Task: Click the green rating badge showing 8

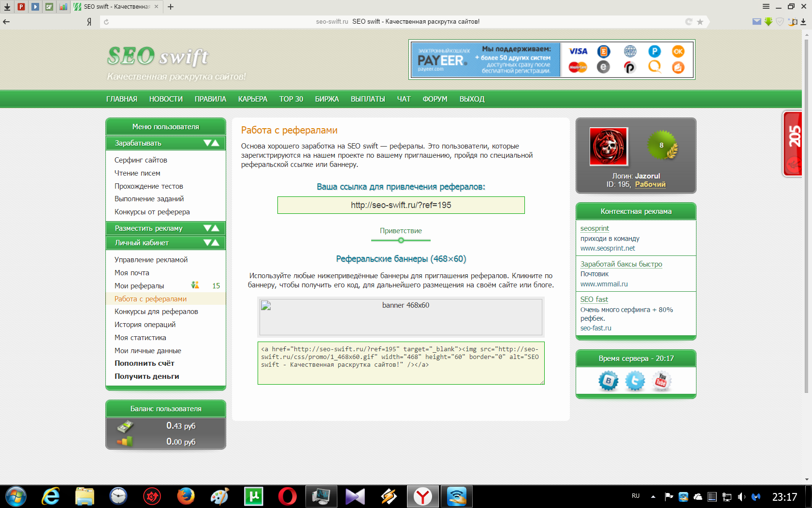Action: (663, 145)
